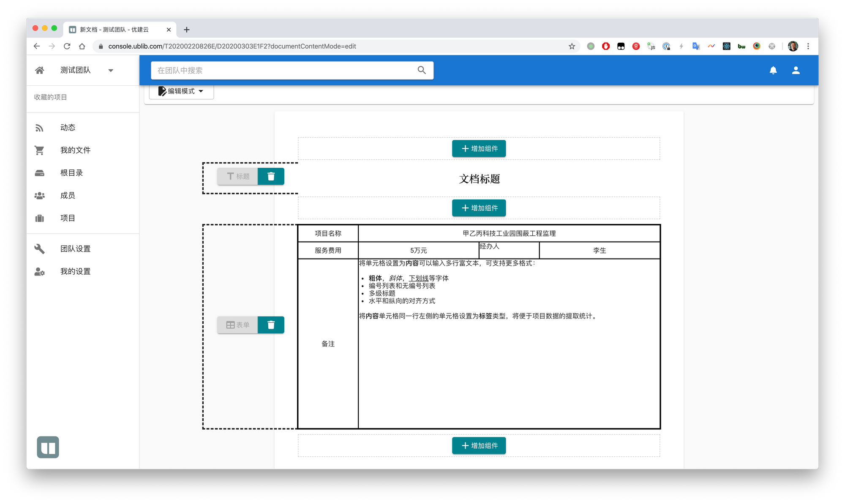Click the 项目名称 table cell
Viewport: 845px width, 504px height.
(x=328, y=234)
